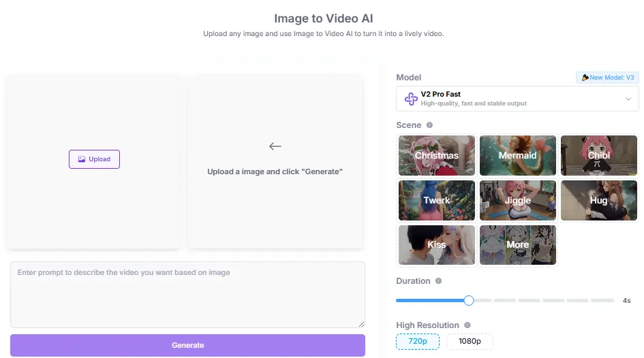Click the "4s" duration value
This screenshot has width=644, height=358.
[x=626, y=301]
